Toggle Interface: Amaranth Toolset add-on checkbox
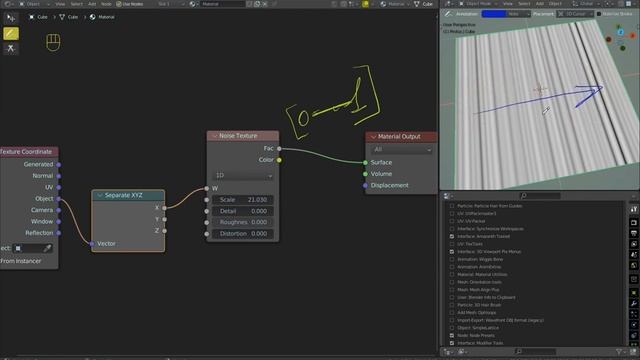The image size is (640, 360). (451, 236)
